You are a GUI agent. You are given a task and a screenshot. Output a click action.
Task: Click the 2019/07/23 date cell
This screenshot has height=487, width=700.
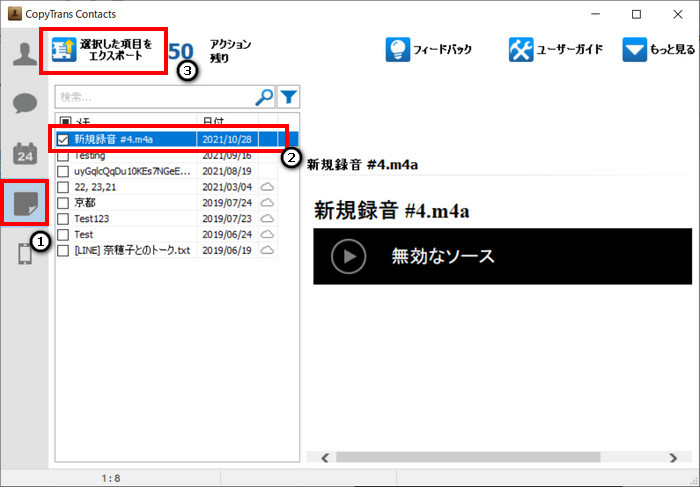[227, 219]
